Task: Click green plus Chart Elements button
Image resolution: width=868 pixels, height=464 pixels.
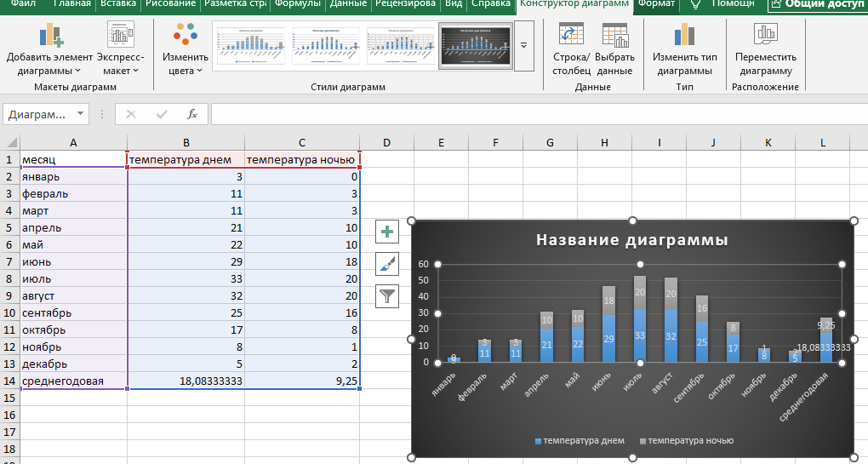Action: (387, 232)
